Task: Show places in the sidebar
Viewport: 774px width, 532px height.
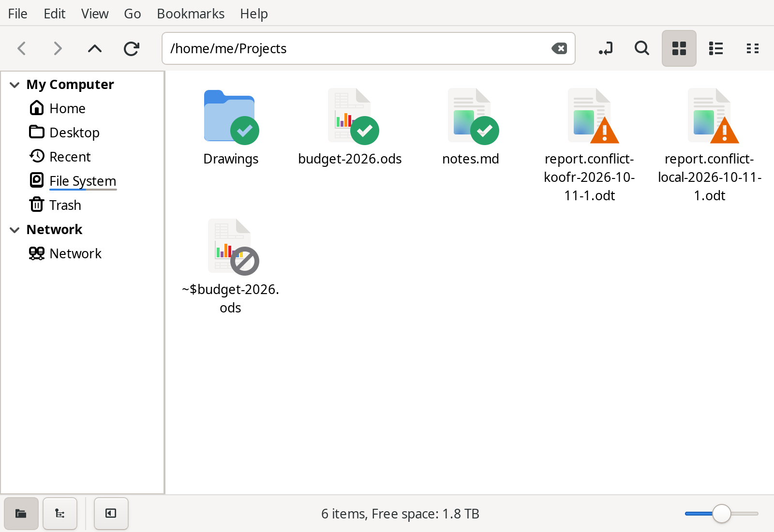Action: click(x=21, y=514)
